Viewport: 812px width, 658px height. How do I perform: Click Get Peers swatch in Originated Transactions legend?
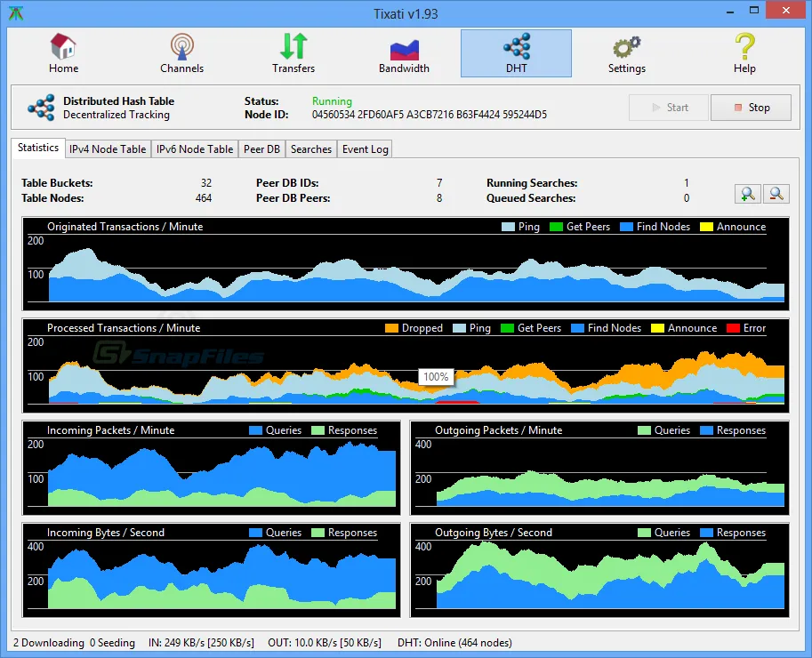[x=556, y=227]
